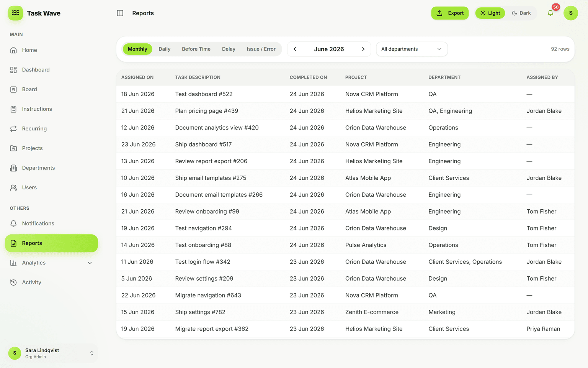The height and width of the screenshot is (368, 588).
Task: Click the Task Wave logo icon
Action: pyautogui.click(x=15, y=13)
